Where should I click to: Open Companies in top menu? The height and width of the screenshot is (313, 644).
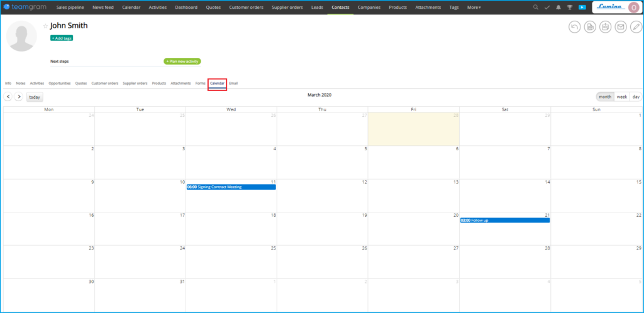point(369,8)
